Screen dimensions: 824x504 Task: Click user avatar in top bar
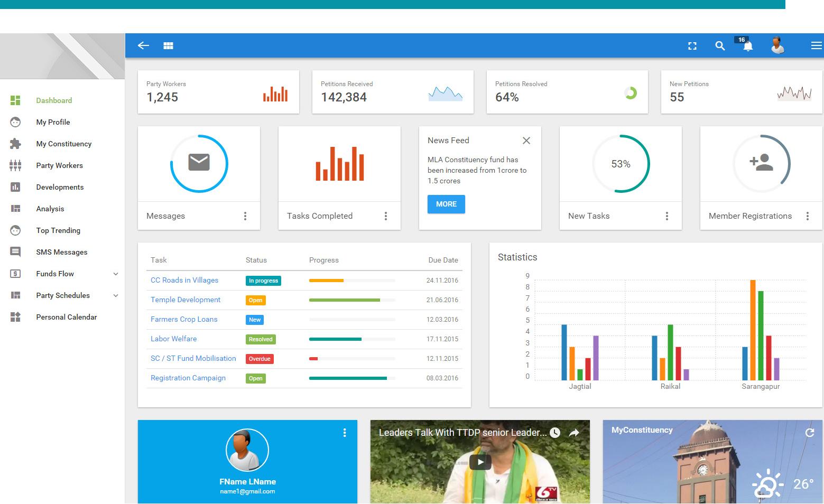click(776, 45)
